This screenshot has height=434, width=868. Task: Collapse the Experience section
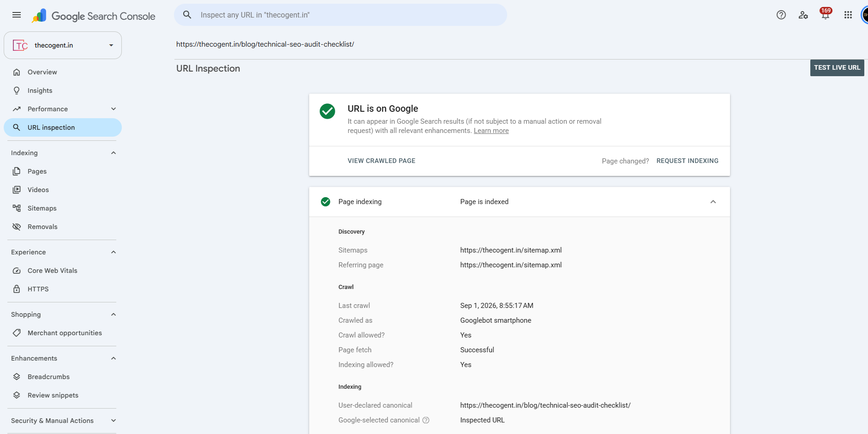[114, 252]
